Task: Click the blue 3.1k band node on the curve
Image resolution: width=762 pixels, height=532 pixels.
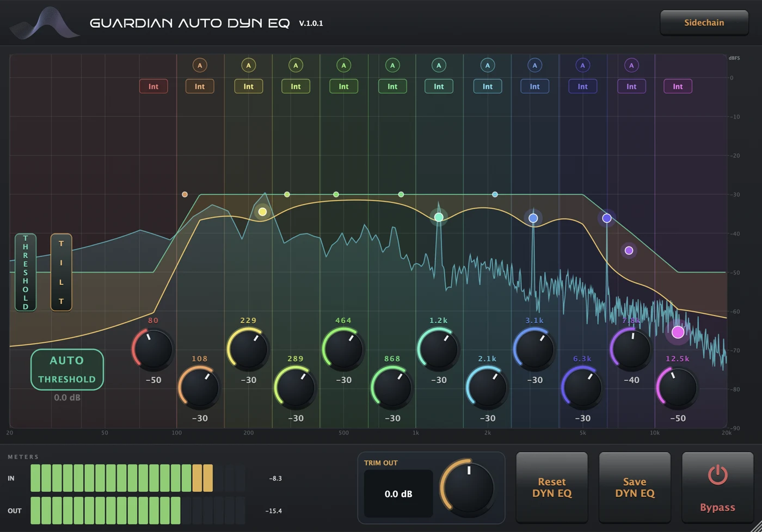Action: pos(533,218)
